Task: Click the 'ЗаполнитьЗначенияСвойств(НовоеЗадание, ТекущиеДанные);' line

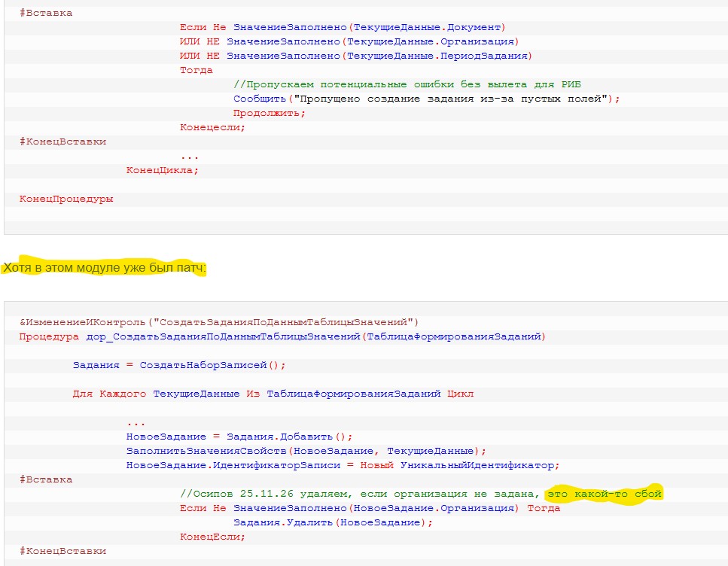Action: pos(306,452)
